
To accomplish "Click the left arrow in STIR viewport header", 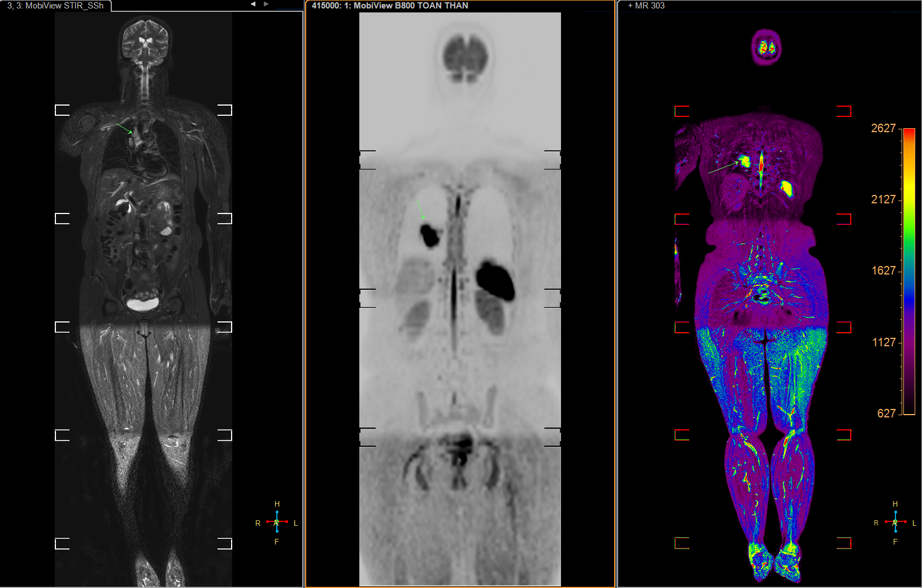I will pos(253,4).
